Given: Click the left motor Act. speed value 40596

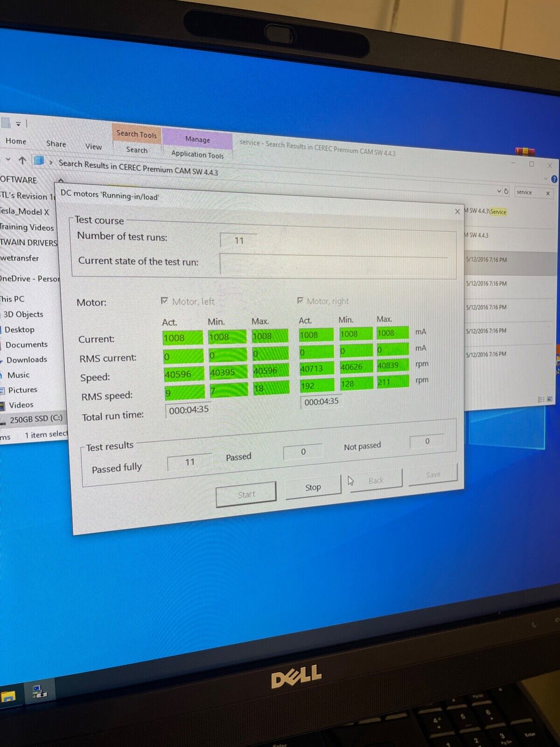Looking at the screenshot, I should pos(184,374).
